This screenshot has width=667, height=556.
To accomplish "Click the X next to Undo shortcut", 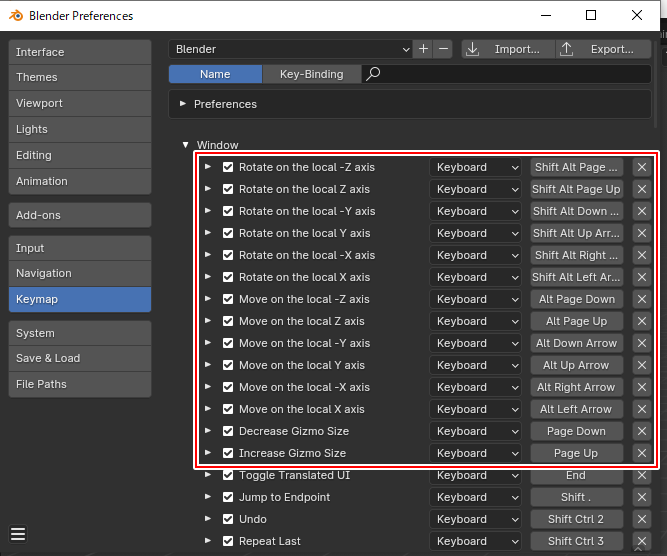I will pos(642,519).
